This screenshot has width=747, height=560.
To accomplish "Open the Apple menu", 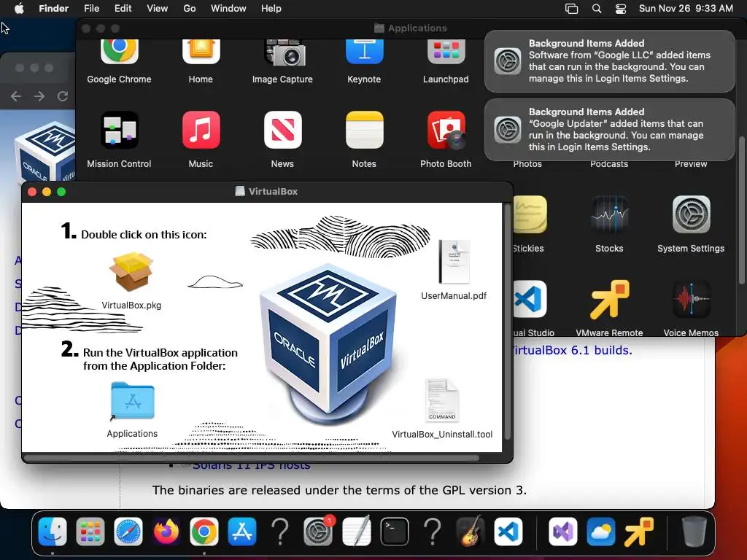I will (19, 9).
